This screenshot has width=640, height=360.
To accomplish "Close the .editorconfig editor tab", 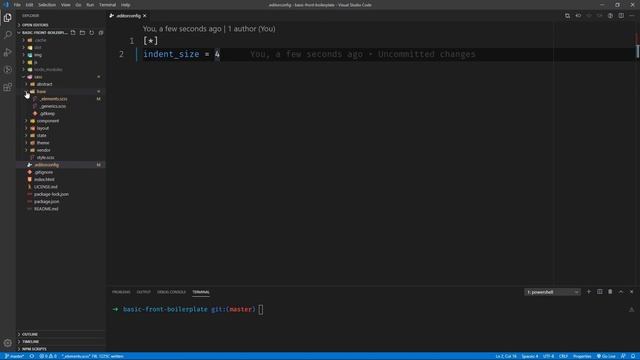I will click(144, 16).
